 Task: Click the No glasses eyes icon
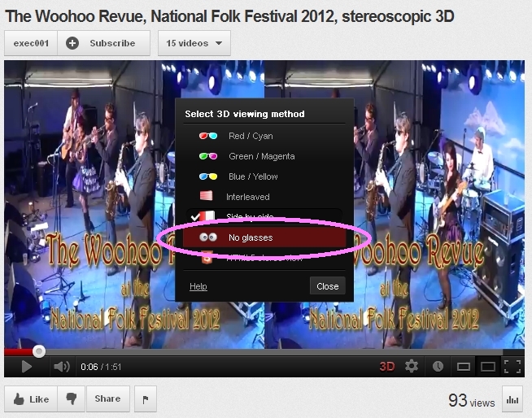[208, 237]
